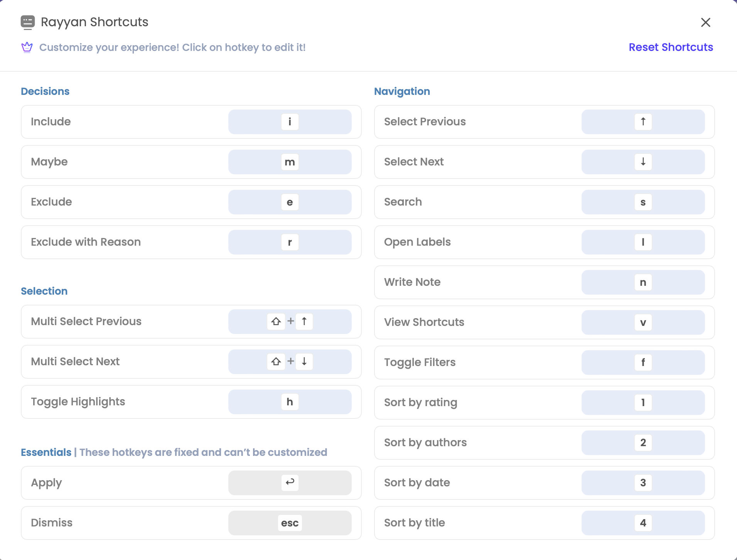Edit the Open Labels hotkey 'l'
Screen dimensions: 737x560
643,242
